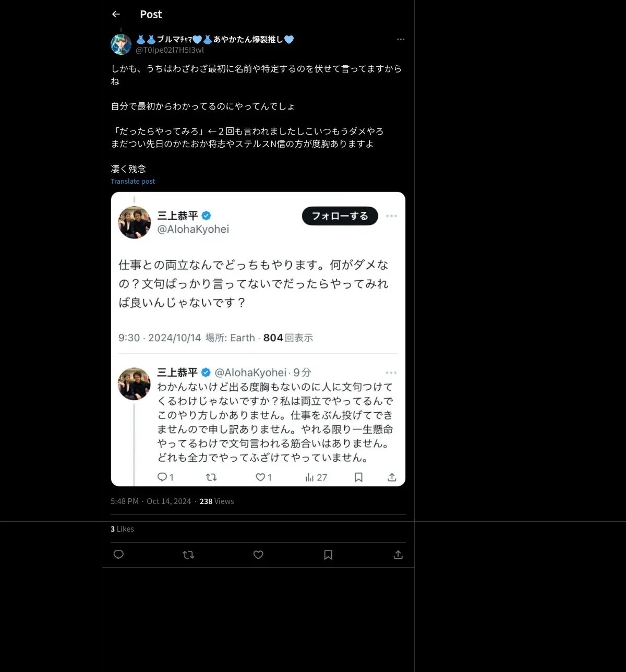The width and height of the screenshot is (626, 672).
Task: Click the @T0Ipe02l7H5I3wl handle
Action: pos(170,50)
